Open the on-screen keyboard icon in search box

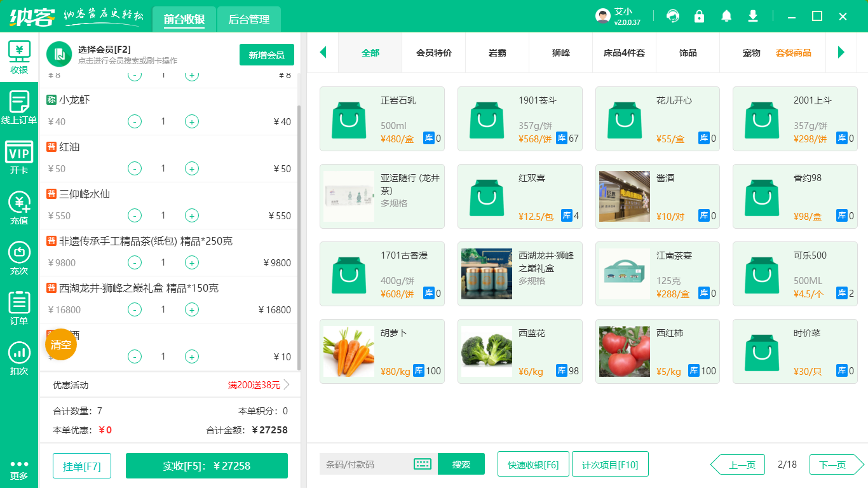click(x=423, y=464)
